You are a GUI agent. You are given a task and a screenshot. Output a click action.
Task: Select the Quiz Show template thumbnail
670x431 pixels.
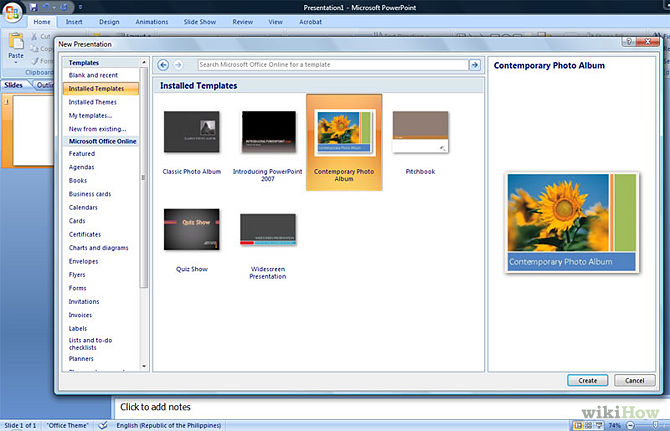click(191, 231)
